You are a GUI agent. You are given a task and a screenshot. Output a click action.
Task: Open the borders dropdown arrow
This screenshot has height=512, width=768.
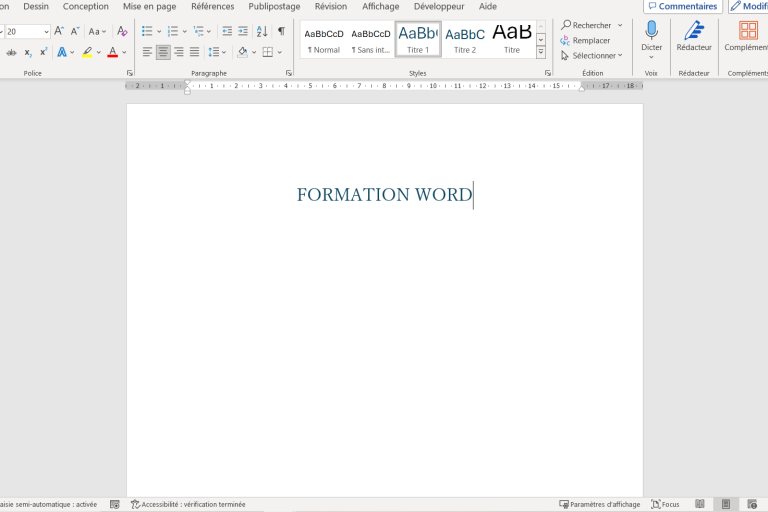[x=280, y=52]
